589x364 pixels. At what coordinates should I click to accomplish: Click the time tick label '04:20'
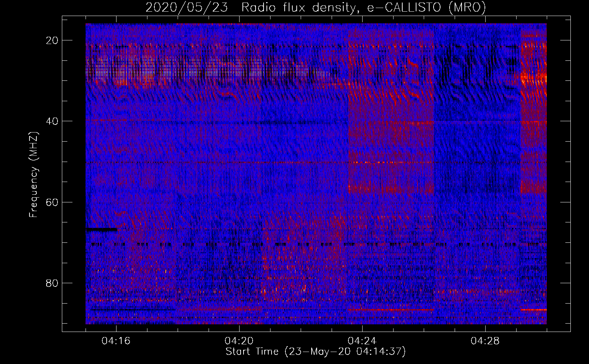click(239, 341)
